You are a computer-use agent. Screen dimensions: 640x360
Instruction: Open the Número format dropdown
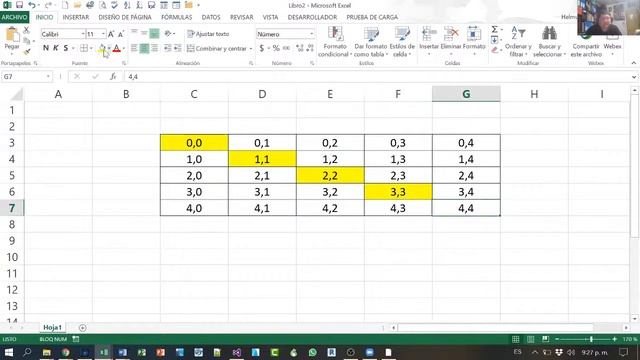tap(311, 34)
